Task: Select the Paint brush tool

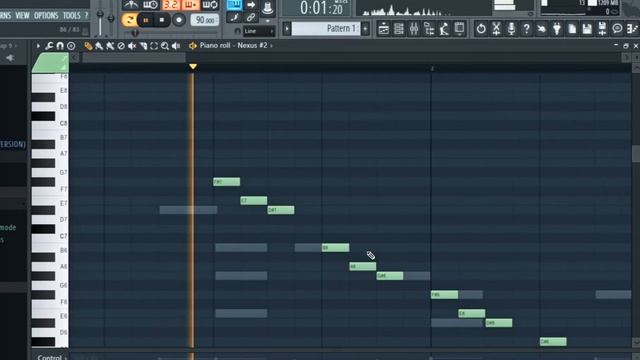Action: pos(99,46)
